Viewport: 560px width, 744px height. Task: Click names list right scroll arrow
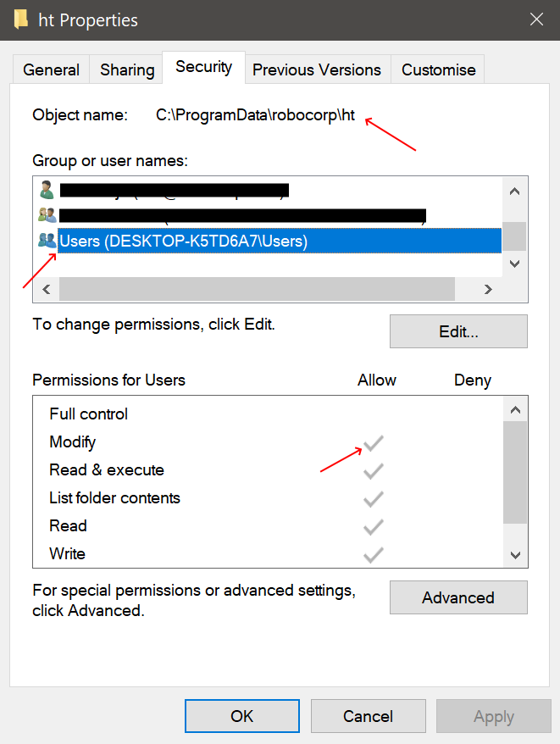488,290
